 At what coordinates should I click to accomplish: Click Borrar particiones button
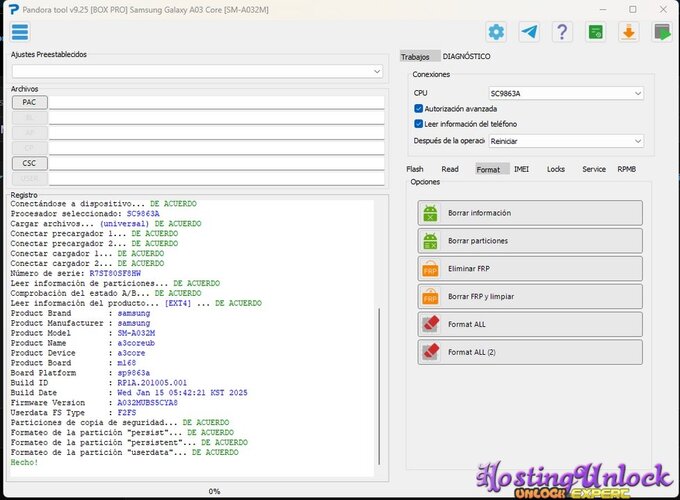pos(530,241)
